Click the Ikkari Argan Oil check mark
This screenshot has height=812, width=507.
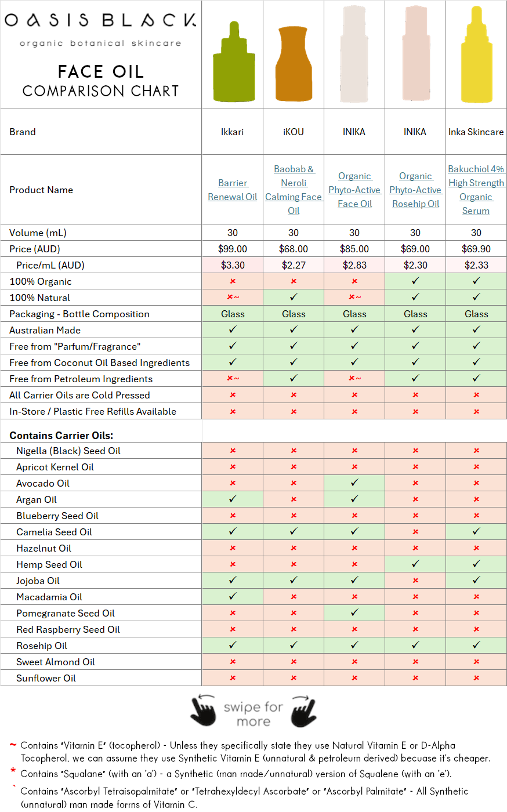[x=233, y=499]
